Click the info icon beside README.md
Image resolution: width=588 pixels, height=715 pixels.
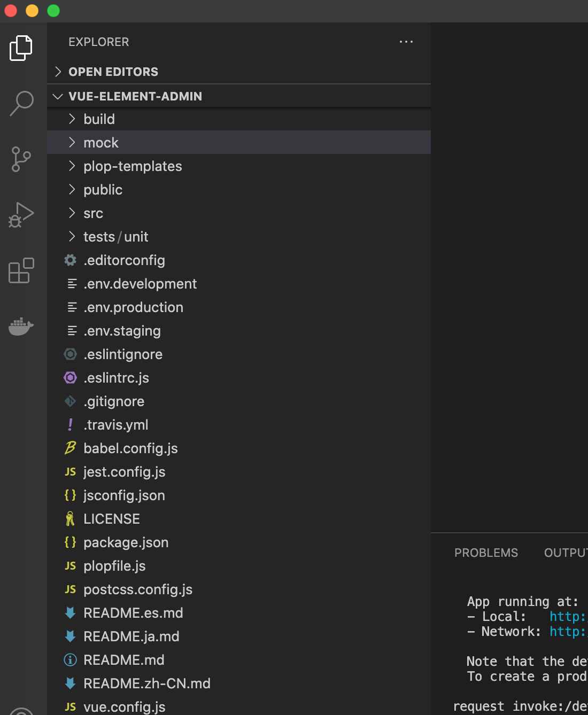point(71,660)
